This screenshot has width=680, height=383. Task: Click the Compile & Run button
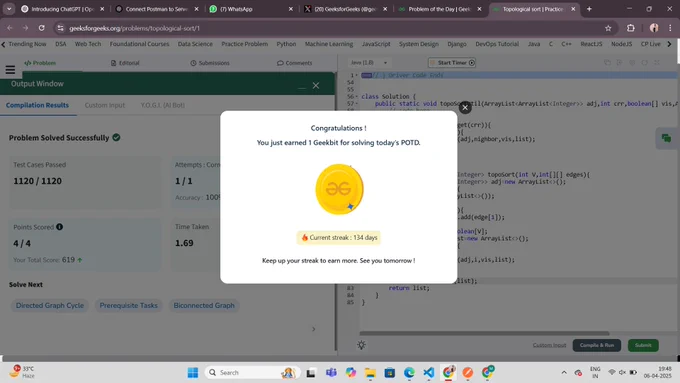597,345
